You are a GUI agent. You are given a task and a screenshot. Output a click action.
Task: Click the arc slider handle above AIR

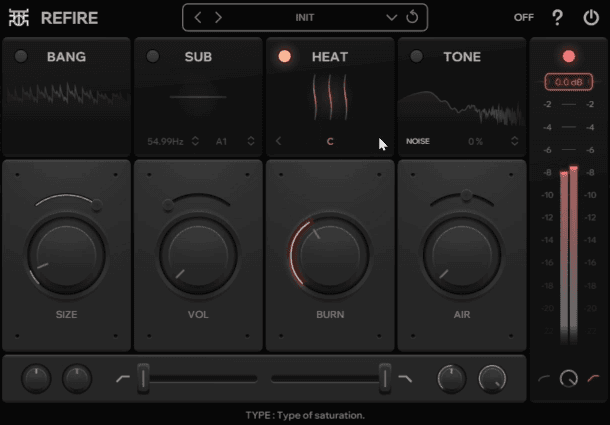[x=466, y=195]
